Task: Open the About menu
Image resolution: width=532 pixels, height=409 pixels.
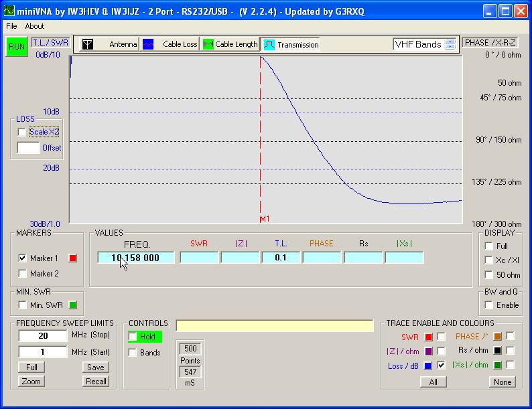Action: point(34,26)
